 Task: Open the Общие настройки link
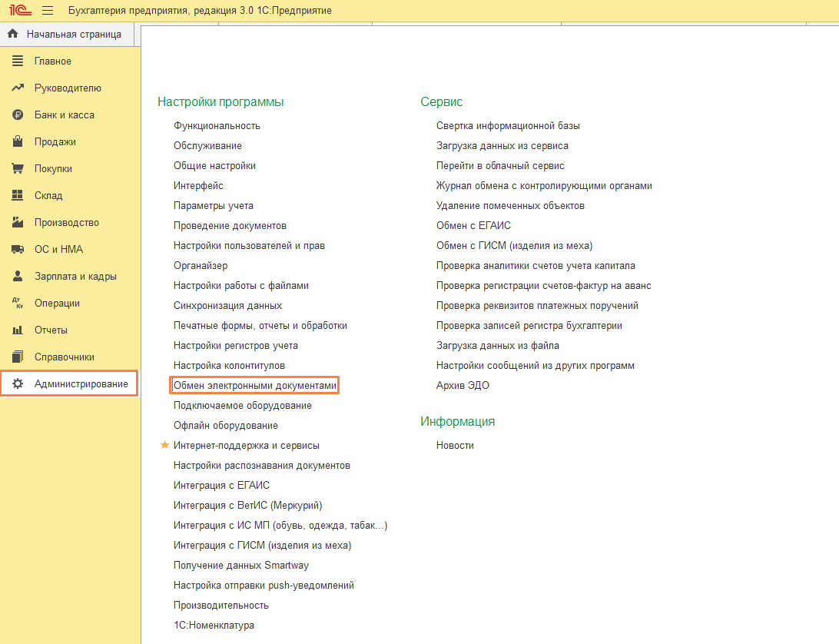(x=214, y=166)
